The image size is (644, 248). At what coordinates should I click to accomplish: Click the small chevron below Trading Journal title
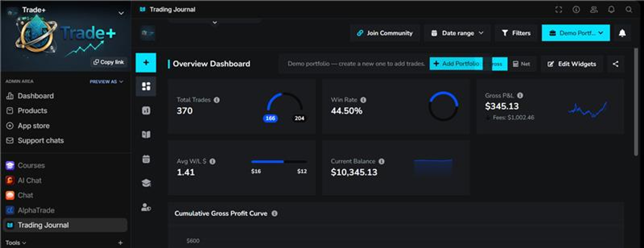[x=215, y=23]
